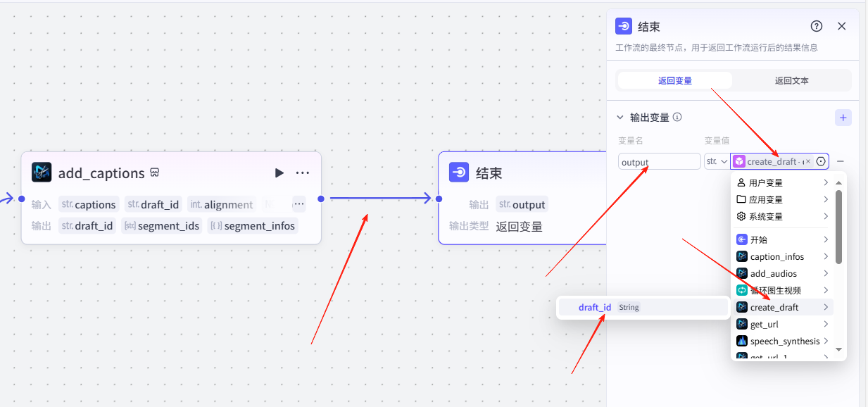Click the output variable name field
Image resolution: width=868 pixels, height=407 pixels.
(659, 161)
